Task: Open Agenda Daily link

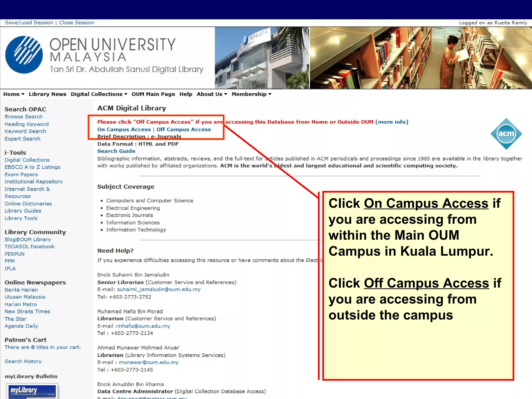Action: coord(21,326)
